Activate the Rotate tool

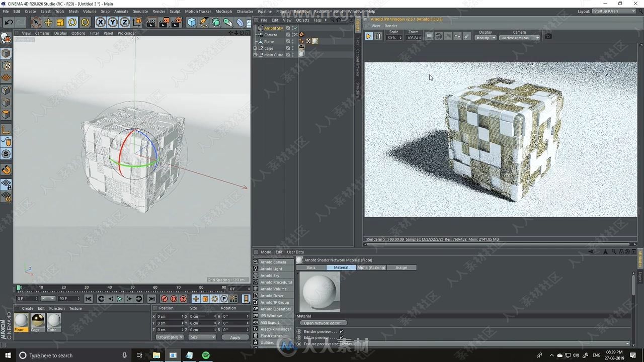(x=72, y=22)
